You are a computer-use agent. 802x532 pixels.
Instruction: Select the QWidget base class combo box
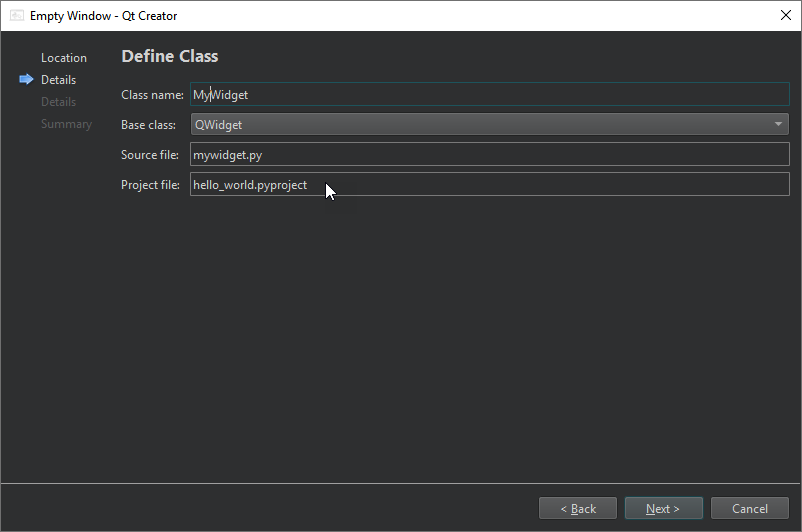(480, 125)
